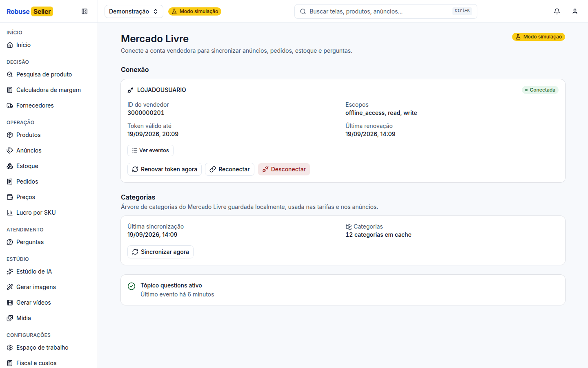Viewport: 588px width, 368px height.
Task: Click the Espaço de trabalho gear icon
Action: tap(10, 348)
